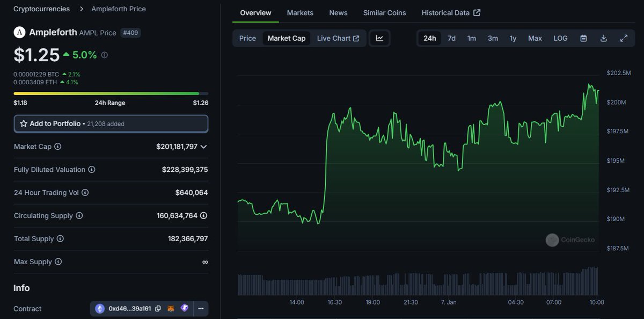Add token to MetaMask fox icon
This screenshot has width=644, height=319.
pos(171,309)
